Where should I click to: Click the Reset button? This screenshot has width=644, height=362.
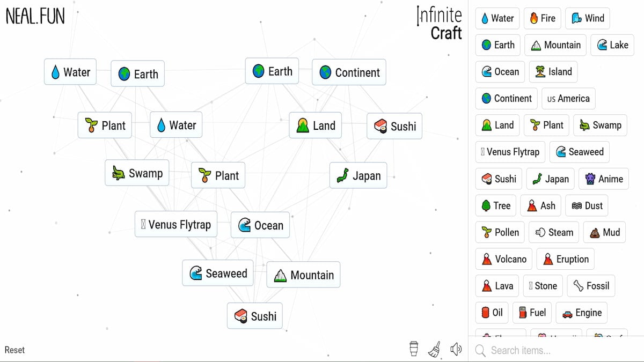[x=14, y=350]
